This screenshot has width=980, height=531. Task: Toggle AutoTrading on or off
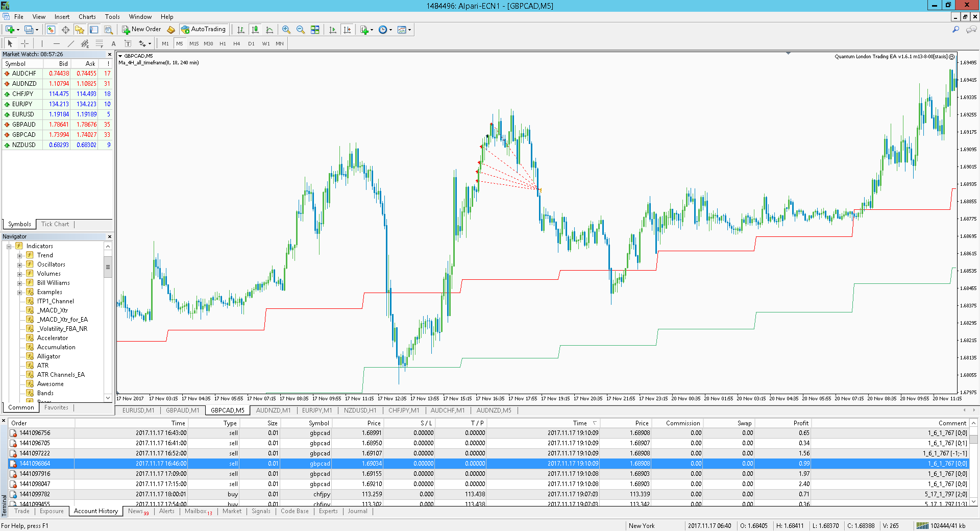203,30
